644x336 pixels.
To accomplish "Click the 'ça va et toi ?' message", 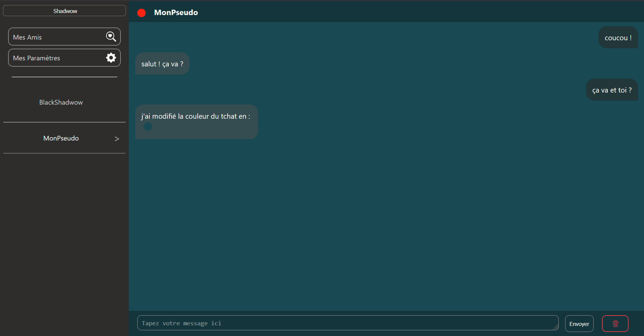I will [x=612, y=90].
